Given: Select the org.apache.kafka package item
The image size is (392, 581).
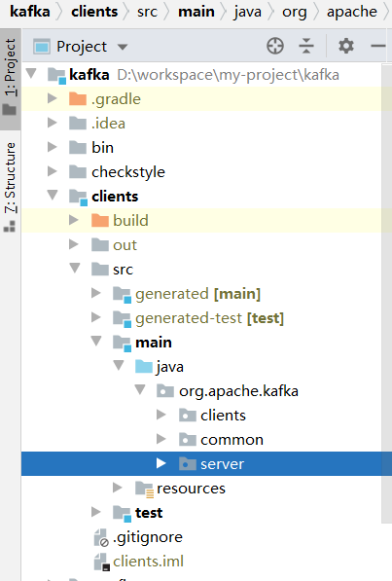Looking at the screenshot, I should (238, 391).
